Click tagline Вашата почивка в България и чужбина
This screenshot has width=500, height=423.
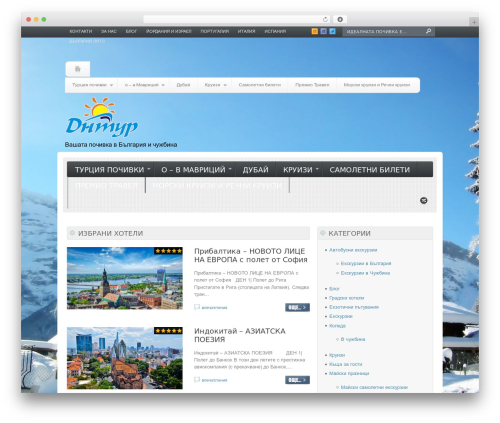click(x=121, y=145)
